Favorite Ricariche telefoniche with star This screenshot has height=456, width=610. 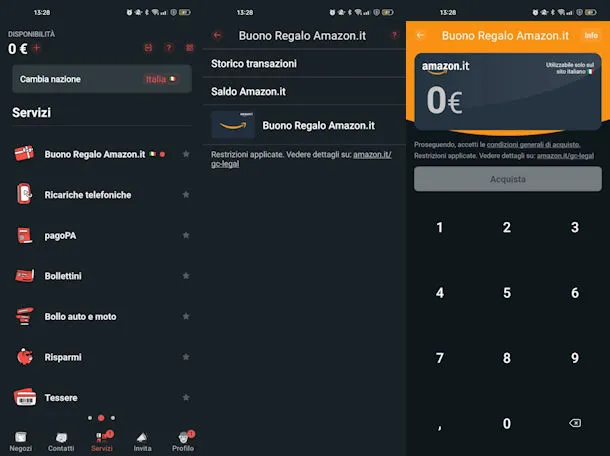point(186,195)
